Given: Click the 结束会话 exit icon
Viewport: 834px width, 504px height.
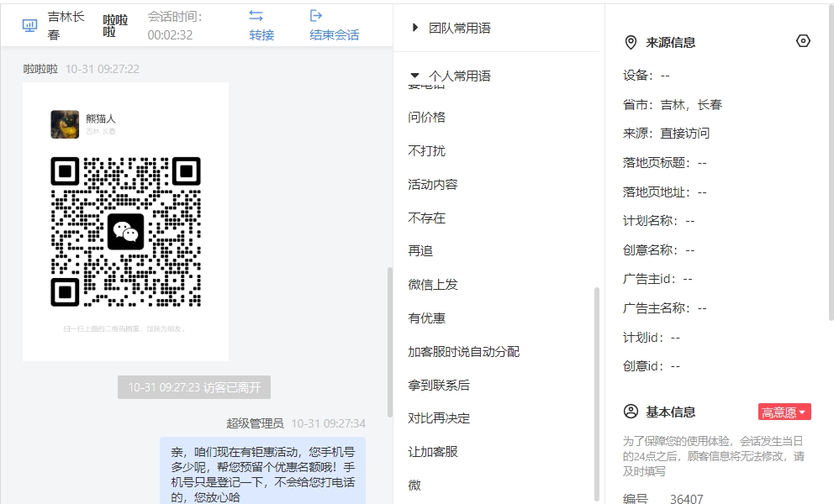Looking at the screenshot, I should coord(316,16).
